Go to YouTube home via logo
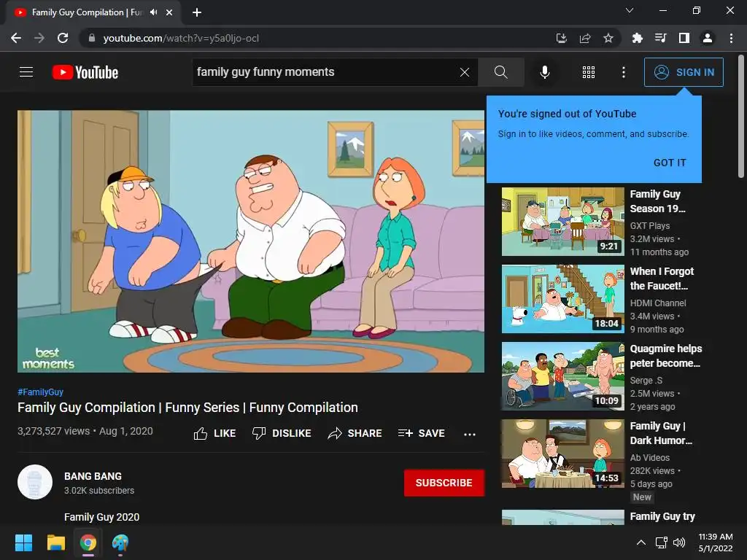This screenshot has width=747, height=560. 85,72
